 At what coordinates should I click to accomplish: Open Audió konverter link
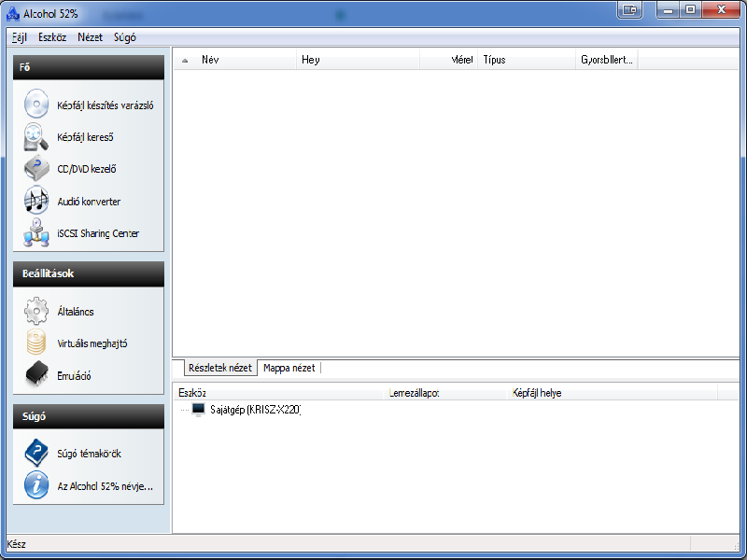pos(89,202)
